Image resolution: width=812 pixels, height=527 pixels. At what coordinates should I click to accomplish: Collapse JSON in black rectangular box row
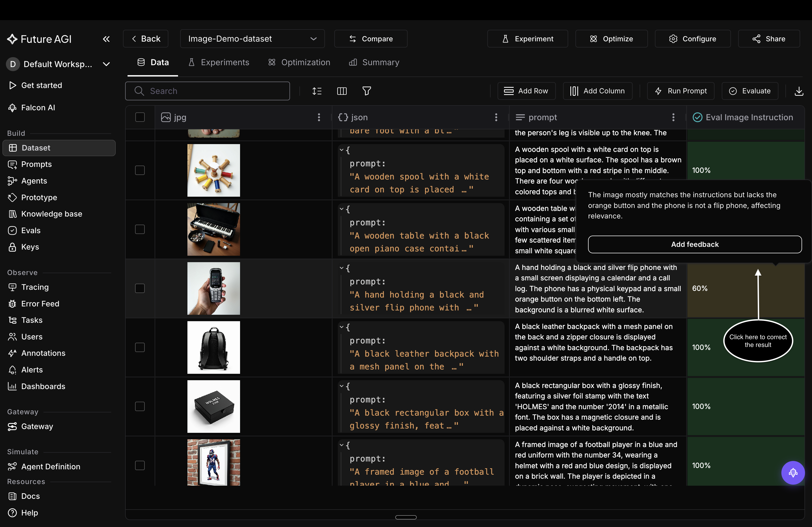[342, 386]
